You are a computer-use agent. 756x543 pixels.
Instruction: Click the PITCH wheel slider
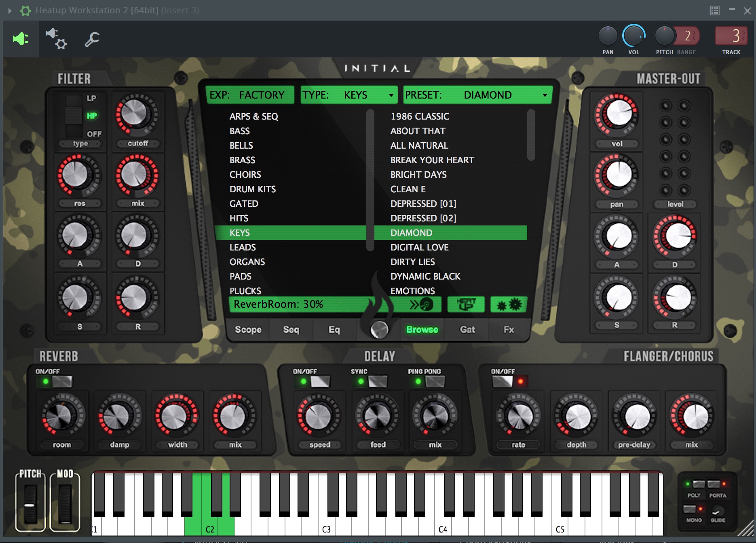(30, 504)
